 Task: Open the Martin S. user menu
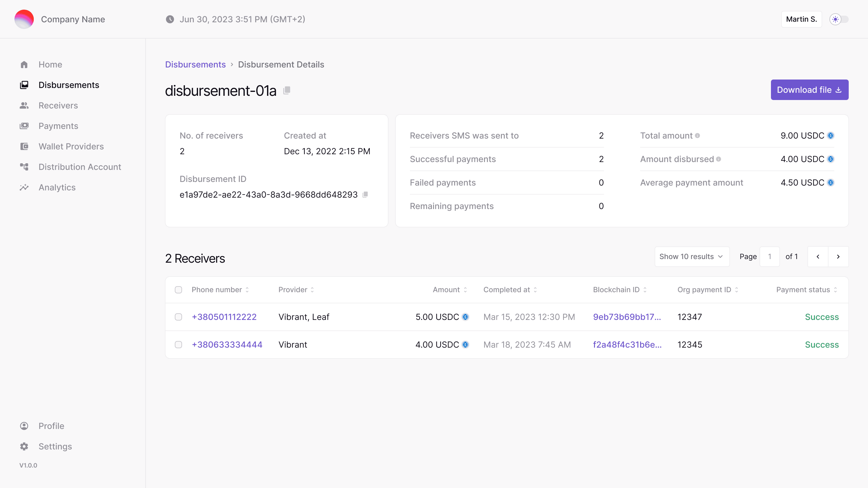point(801,19)
